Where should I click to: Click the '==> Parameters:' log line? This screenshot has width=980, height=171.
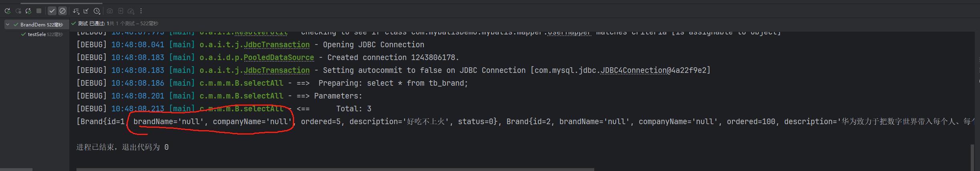tap(219, 96)
